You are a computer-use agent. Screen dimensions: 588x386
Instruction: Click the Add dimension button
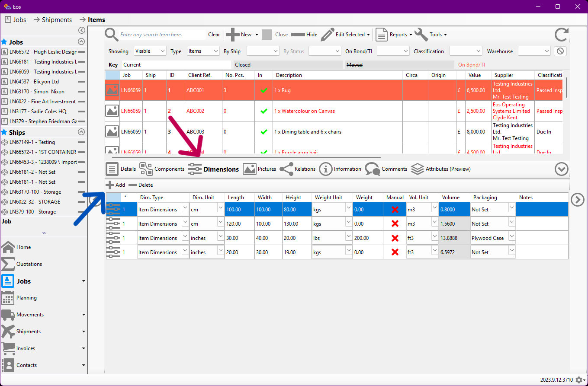(x=116, y=185)
